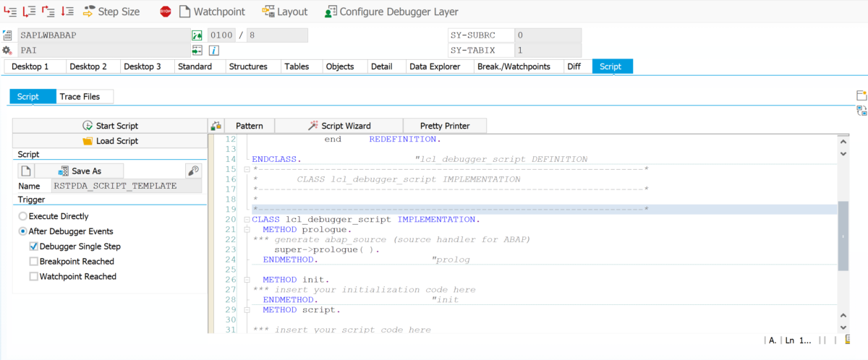Click the green navigation icon beside SAPLWBABAP

click(x=196, y=35)
